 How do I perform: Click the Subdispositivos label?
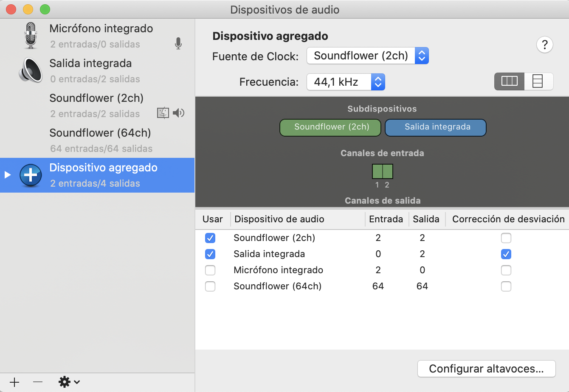(x=382, y=109)
